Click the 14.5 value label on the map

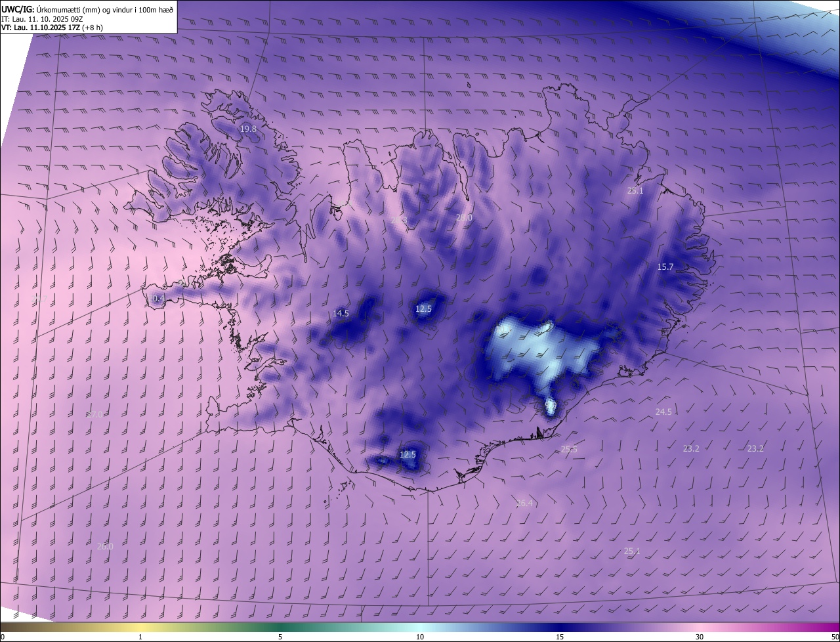341,314
